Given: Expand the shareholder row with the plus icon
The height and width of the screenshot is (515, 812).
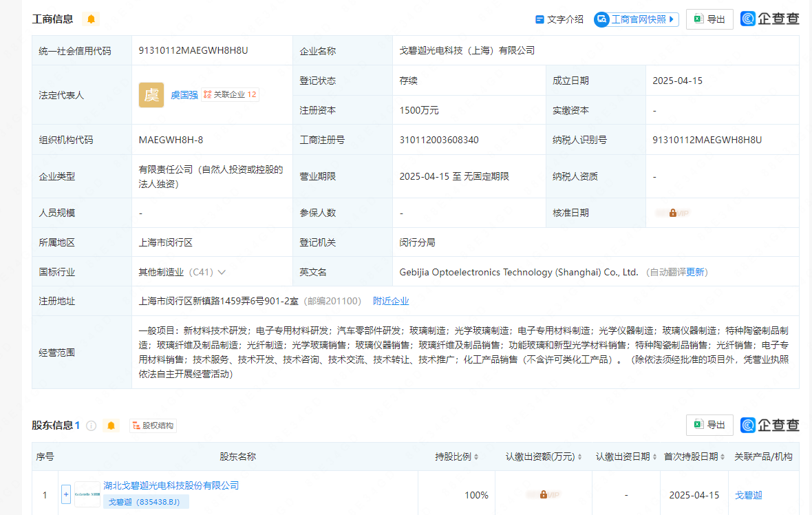Looking at the screenshot, I should [x=65, y=494].
